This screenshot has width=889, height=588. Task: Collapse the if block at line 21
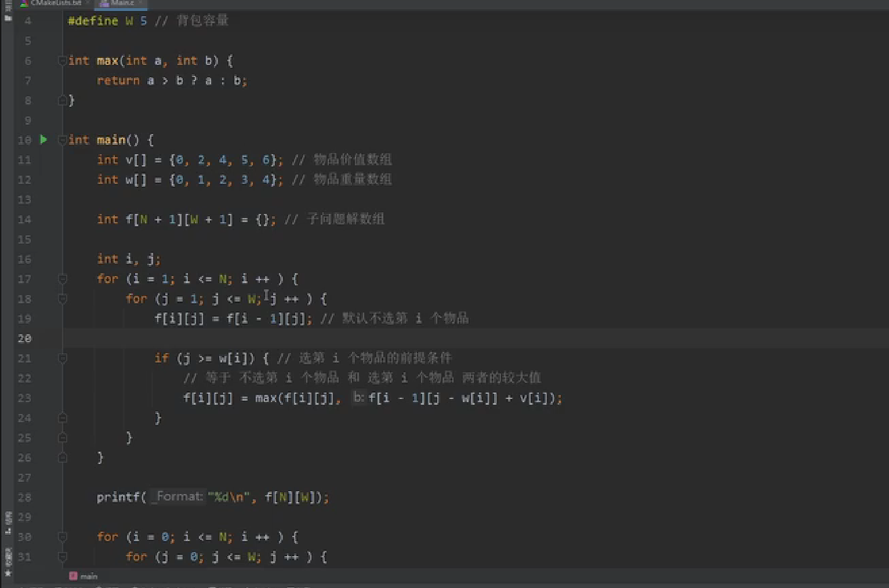click(x=63, y=358)
